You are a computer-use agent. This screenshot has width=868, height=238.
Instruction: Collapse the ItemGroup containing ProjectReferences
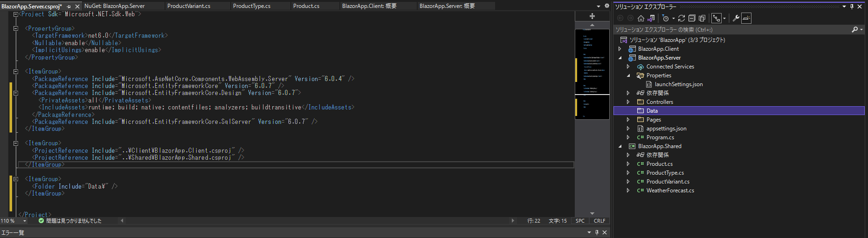[x=15, y=143]
